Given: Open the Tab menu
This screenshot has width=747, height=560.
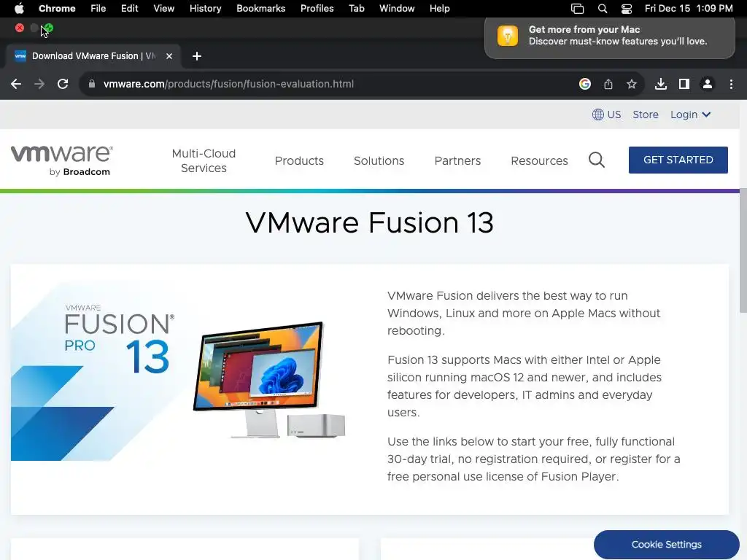Looking at the screenshot, I should 356,9.
